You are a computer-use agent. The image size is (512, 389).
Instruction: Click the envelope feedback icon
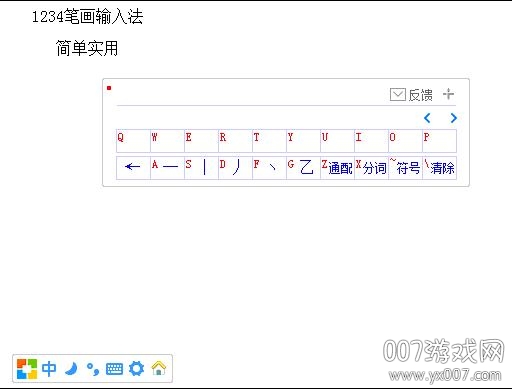[398, 95]
